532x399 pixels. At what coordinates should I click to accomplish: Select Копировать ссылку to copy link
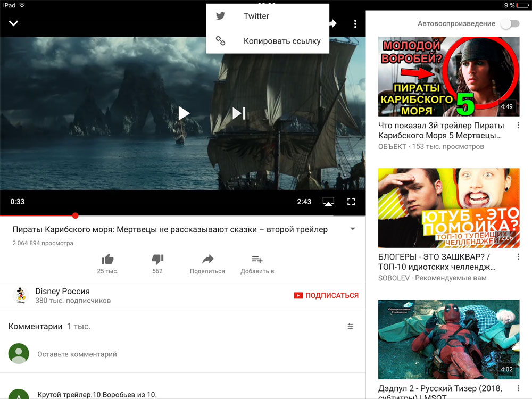coord(268,41)
